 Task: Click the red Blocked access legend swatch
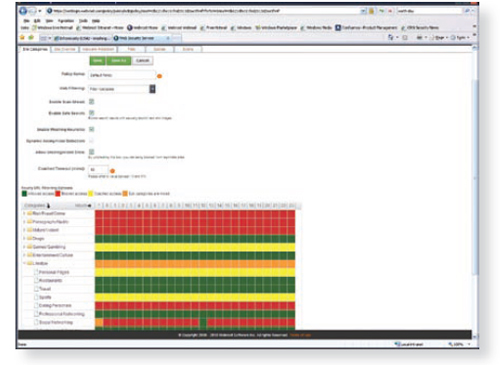click(x=58, y=193)
